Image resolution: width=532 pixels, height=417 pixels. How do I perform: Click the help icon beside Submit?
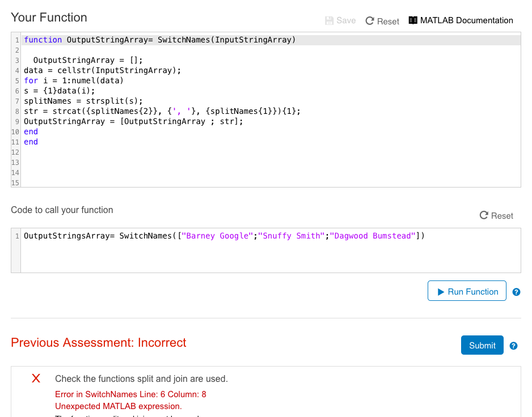point(513,345)
